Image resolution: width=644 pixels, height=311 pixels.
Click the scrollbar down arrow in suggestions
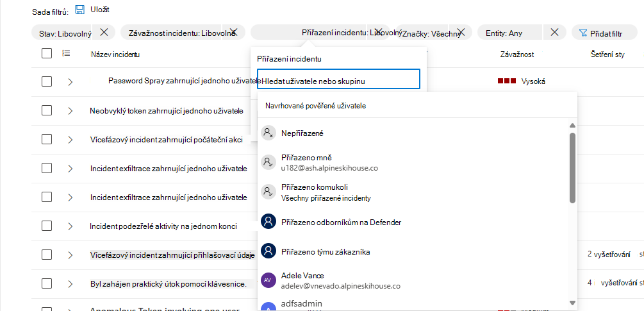pyautogui.click(x=572, y=303)
